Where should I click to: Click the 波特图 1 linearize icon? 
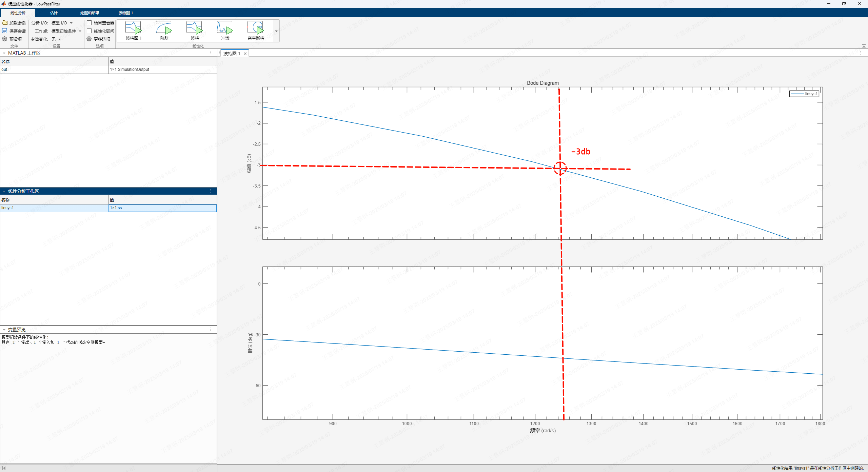[133, 28]
